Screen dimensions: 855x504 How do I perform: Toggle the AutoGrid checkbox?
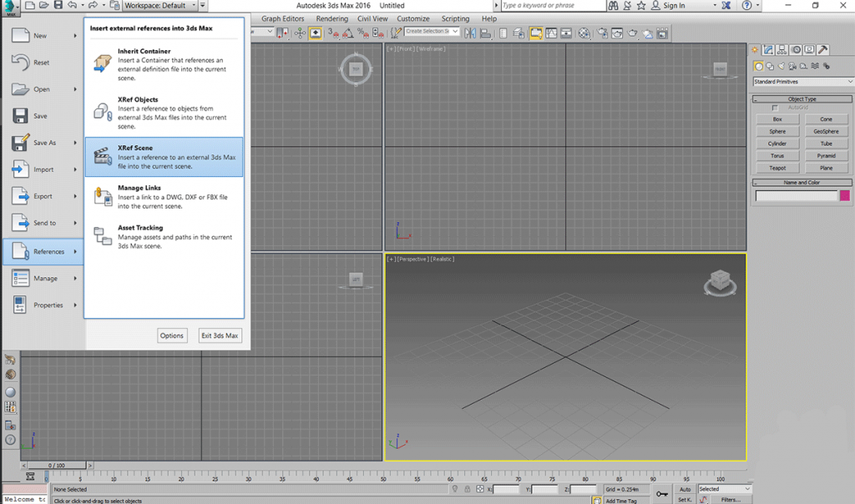[775, 108]
